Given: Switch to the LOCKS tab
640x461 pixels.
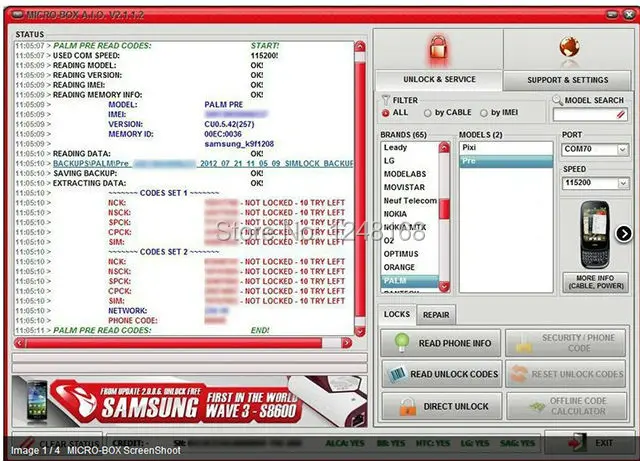Looking at the screenshot, I should pos(397,314).
